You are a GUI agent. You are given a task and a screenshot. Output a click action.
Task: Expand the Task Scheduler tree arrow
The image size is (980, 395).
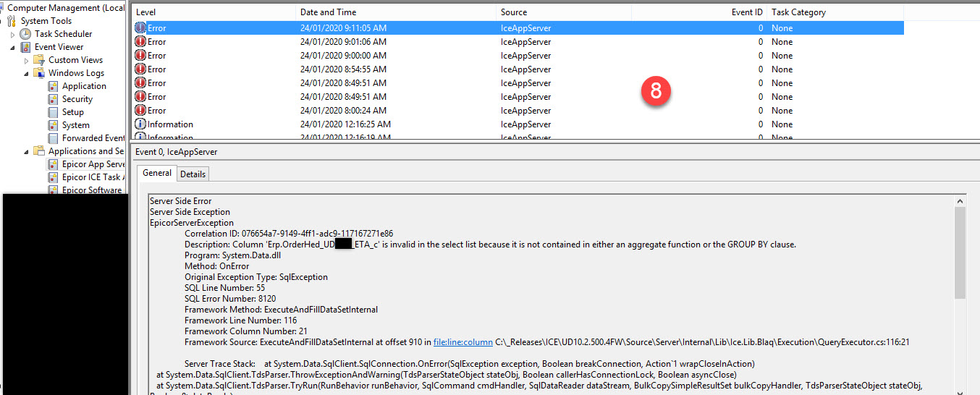tap(13, 34)
